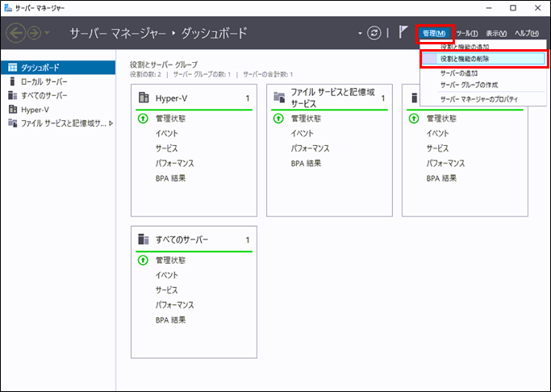Click ファイル サービス tile header icon

pos(279,98)
